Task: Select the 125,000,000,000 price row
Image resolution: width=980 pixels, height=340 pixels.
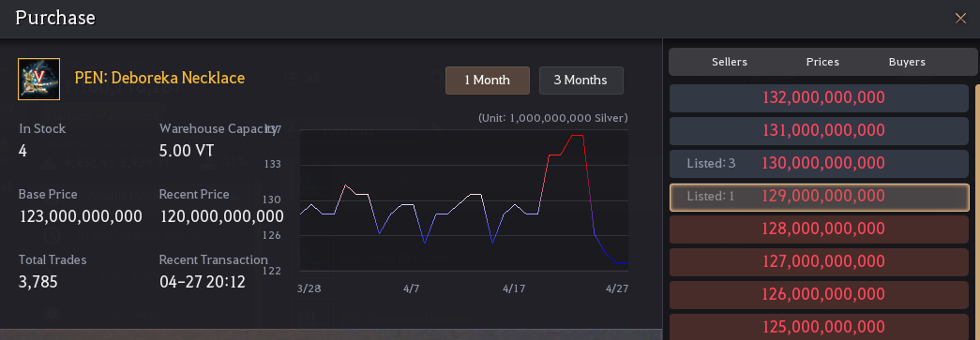Action: (x=819, y=326)
